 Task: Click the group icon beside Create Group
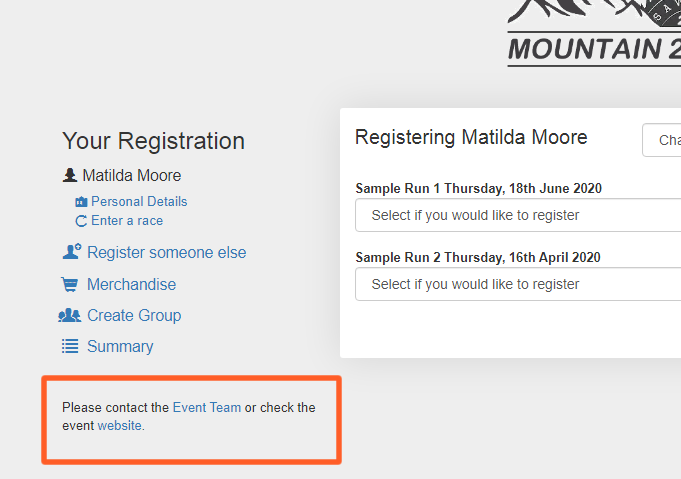pyautogui.click(x=70, y=316)
